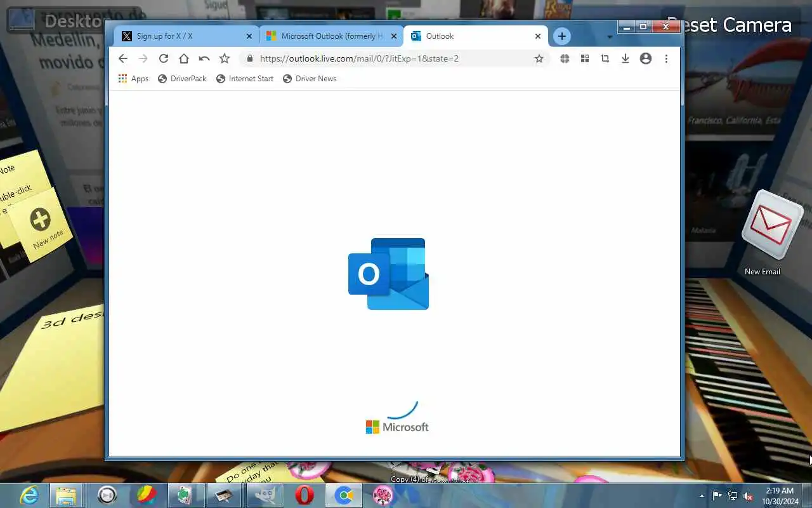Select the '3d des' yellow sticky note
Image resolution: width=812 pixels, height=508 pixels.
coord(54,368)
